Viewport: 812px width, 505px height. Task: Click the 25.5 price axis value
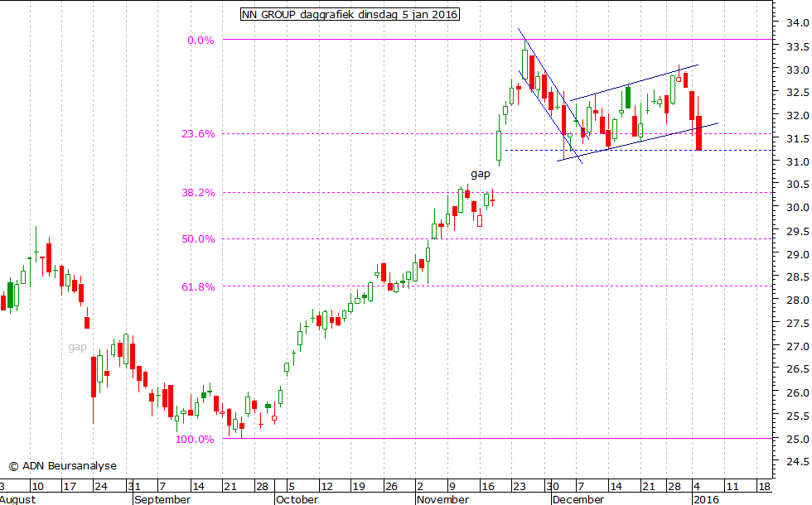click(x=798, y=416)
